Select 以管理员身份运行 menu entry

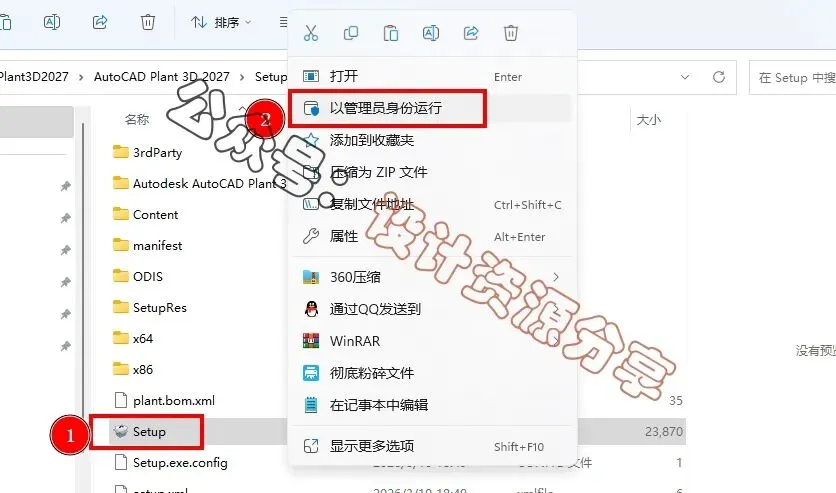[x=432, y=108]
